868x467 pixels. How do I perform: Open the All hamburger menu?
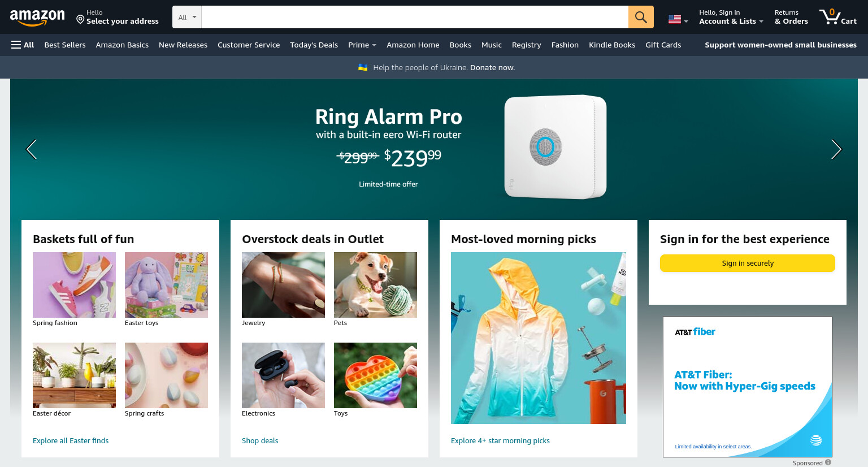23,45
